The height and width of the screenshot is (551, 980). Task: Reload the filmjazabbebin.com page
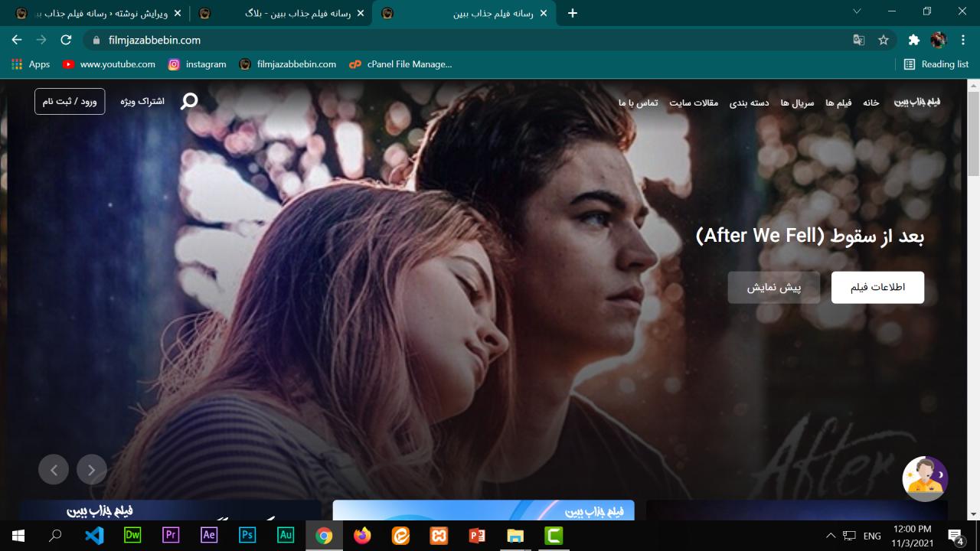tap(66, 40)
